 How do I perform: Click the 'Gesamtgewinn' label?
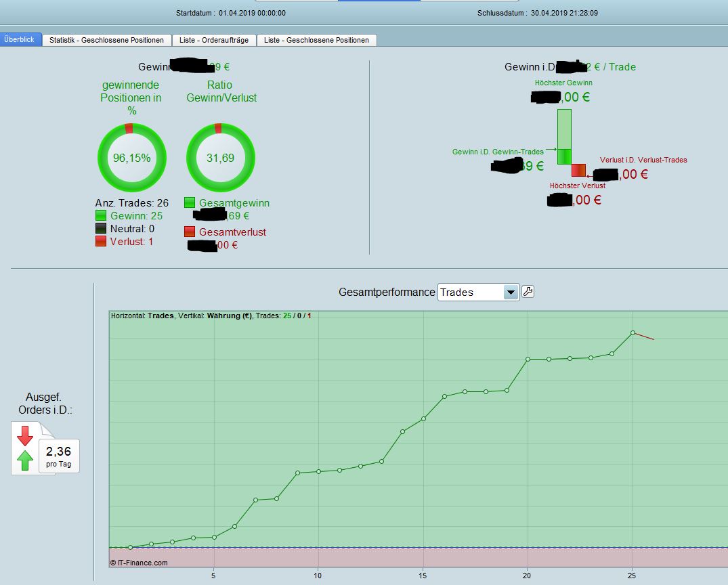pyautogui.click(x=234, y=203)
